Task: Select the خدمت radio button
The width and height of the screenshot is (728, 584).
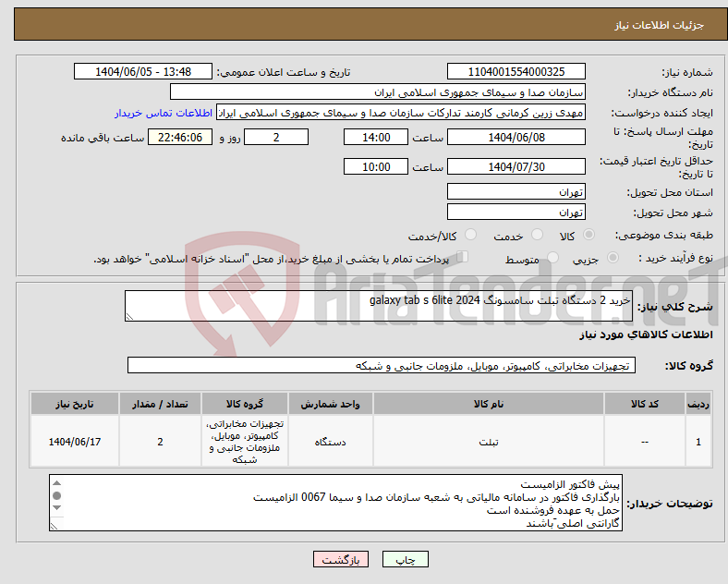Action: pyautogui.click(x=537, y=235)
